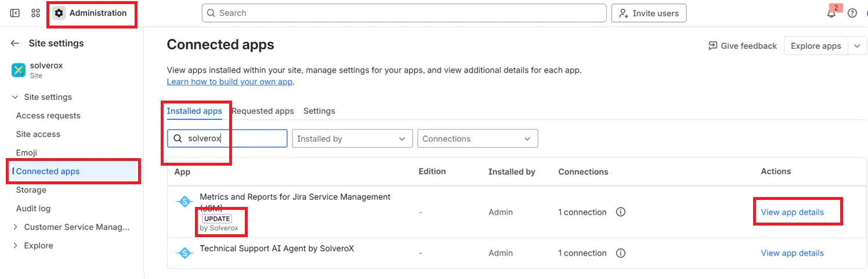Click the search magnifier in top bar

pyautogui.click(x=211, y=13)
